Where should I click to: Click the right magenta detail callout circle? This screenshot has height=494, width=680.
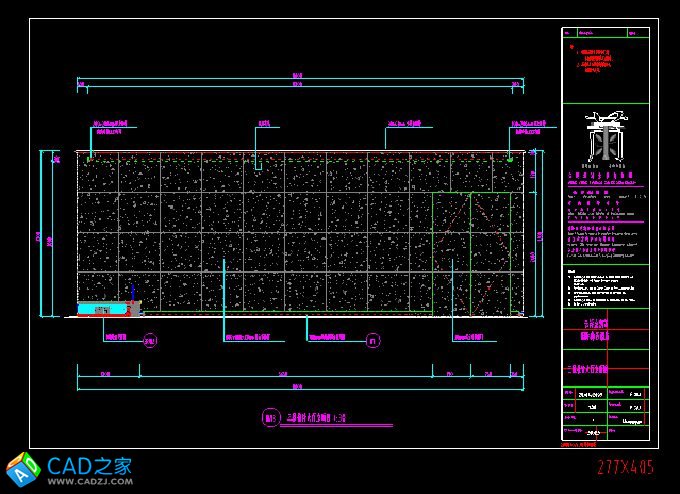pyautogui.click(x=372, y=342)
